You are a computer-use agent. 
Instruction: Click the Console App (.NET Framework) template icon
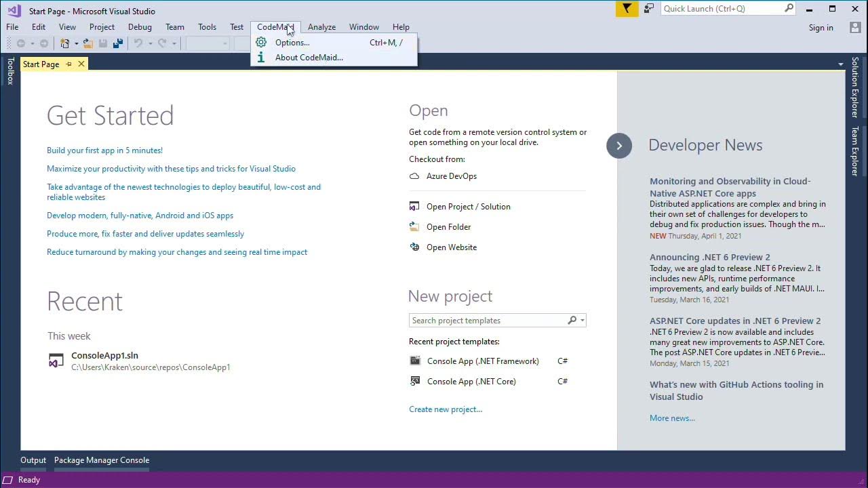(x=415, y=361)
